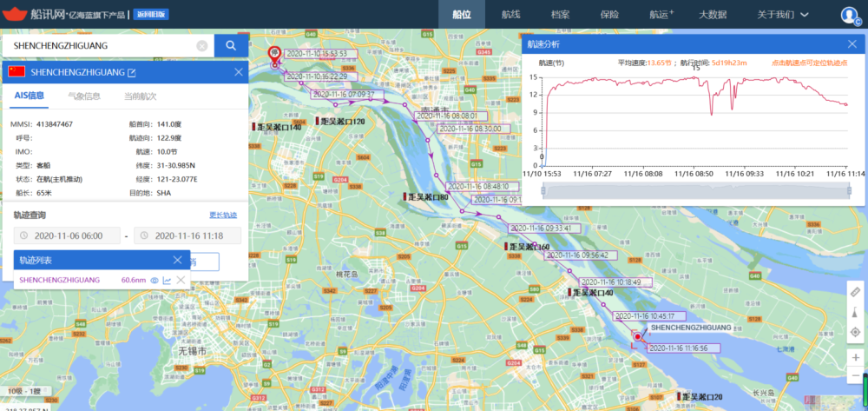Remove SHENCHENGZHIGUANG track from list
Image resolution: width=868 pixels, height=411 pixels.
[181, 280]
